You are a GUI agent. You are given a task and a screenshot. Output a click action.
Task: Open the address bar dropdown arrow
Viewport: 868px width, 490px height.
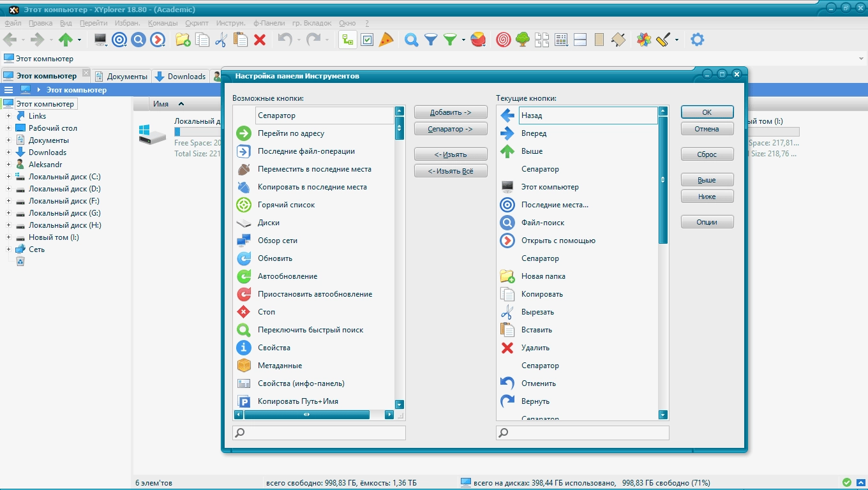click(x=862, y=59)
